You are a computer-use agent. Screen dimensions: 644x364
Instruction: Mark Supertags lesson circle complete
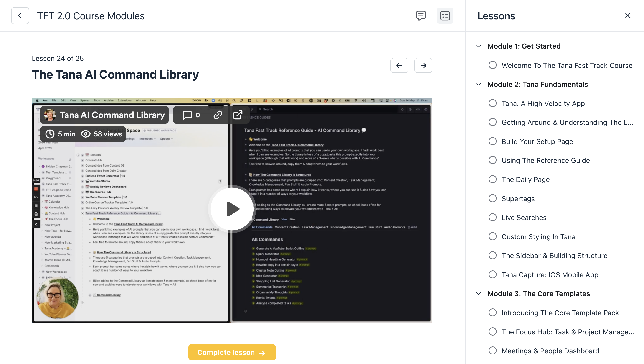[492, 198]
